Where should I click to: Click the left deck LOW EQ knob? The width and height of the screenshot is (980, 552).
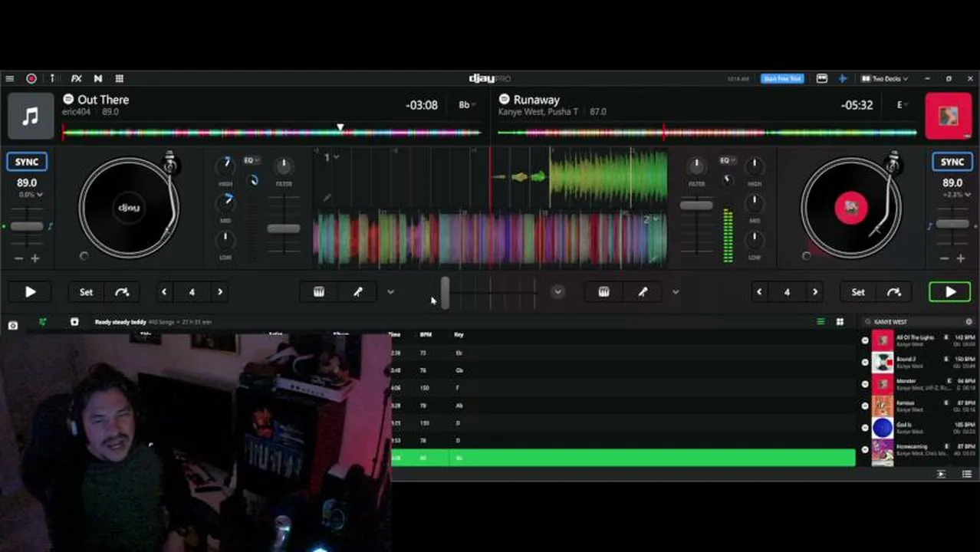click(225, 239)
